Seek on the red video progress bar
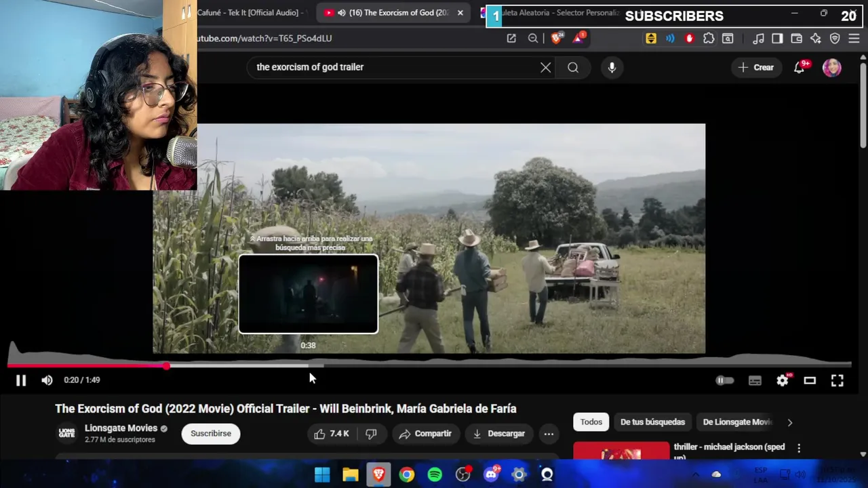The height and width of the screenshot is (488, 868). [x=86, y=366]
